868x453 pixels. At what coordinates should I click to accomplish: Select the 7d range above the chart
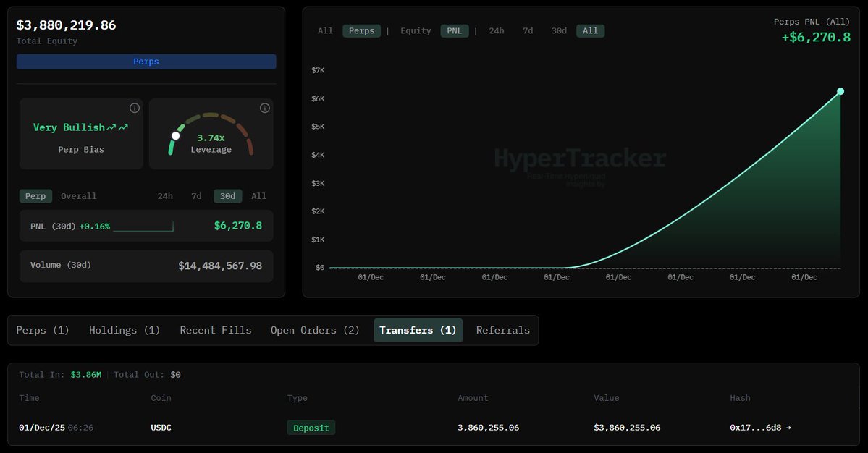(527, 30)
